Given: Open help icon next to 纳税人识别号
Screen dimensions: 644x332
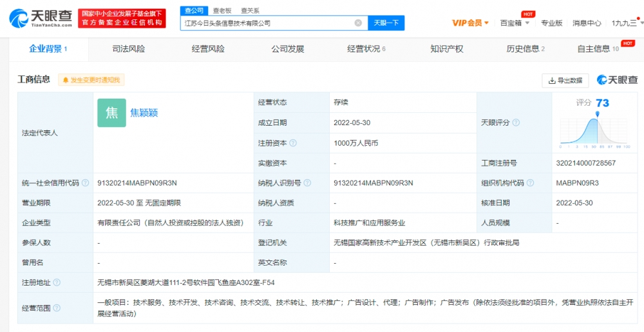Looking at the screenshot, I should pyautogui.click(x=307, y=183).
